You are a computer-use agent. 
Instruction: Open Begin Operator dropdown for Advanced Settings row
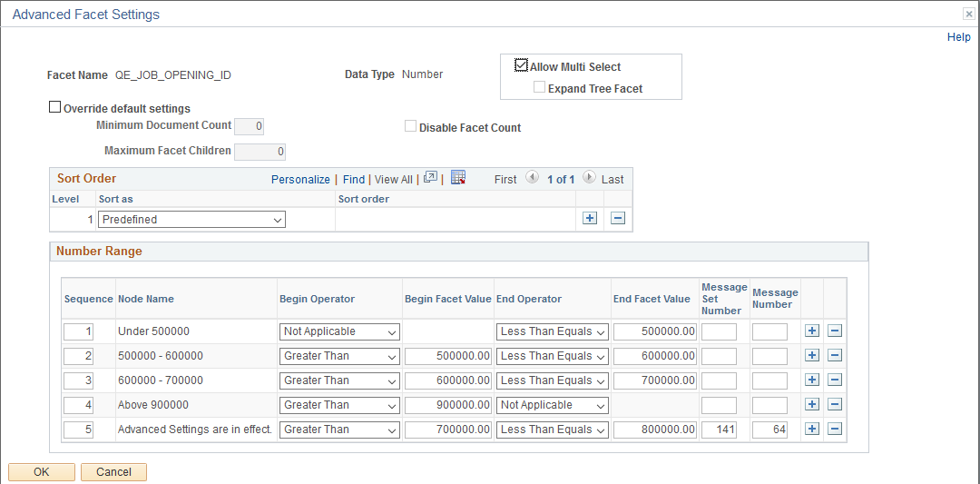340,430
